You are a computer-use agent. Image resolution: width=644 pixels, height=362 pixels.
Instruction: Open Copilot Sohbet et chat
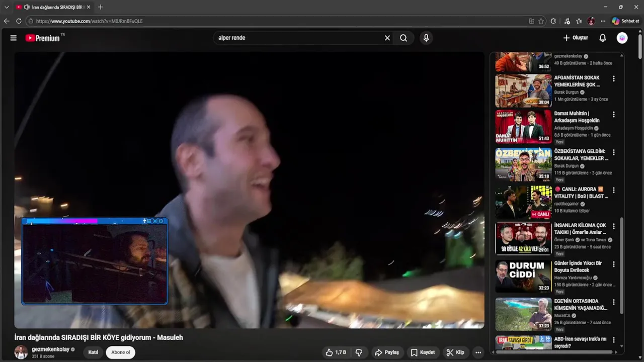click(625, 21)
